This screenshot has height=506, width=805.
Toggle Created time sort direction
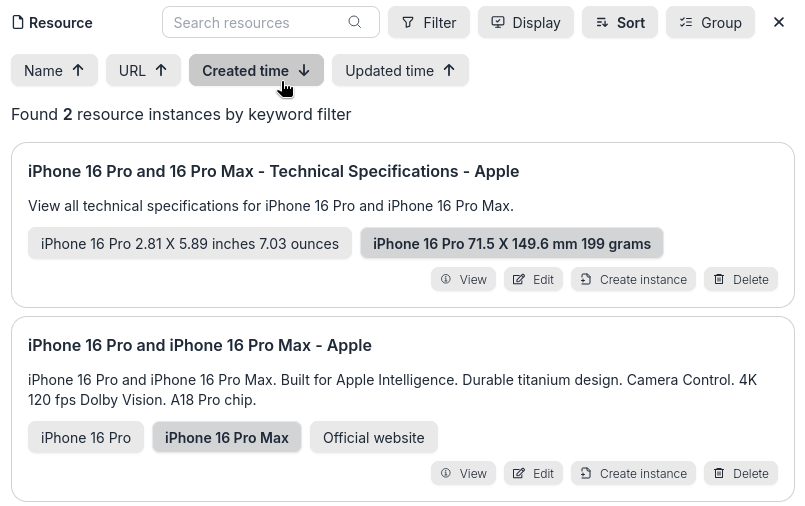(256, 70)
